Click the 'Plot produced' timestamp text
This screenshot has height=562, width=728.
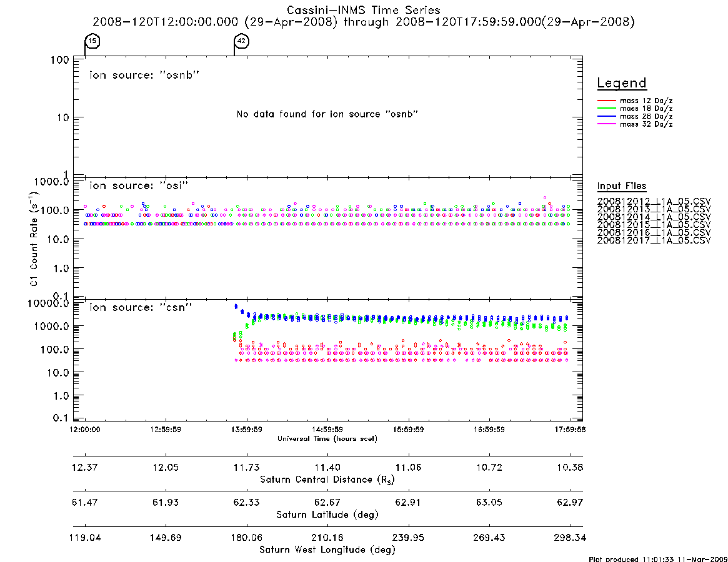coord(658,559)
